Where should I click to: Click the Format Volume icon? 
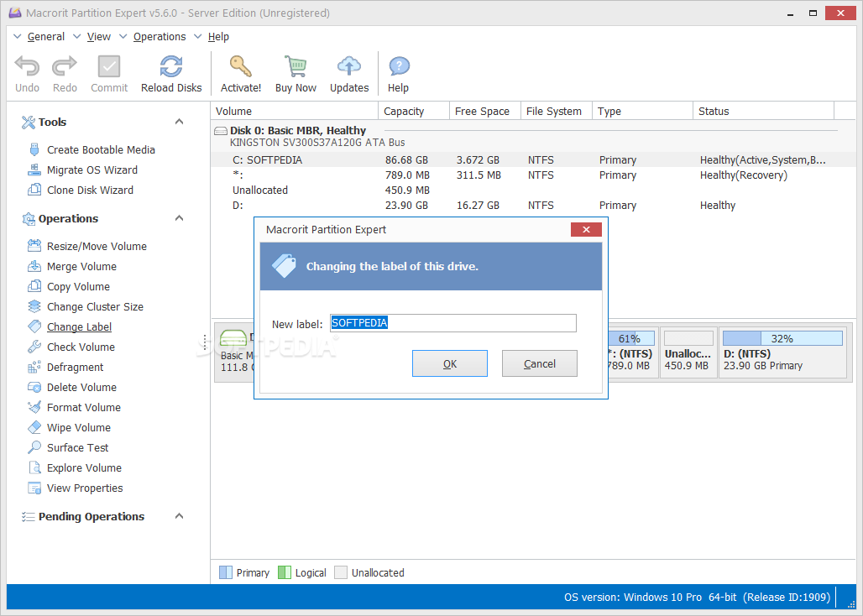point(34,407)
